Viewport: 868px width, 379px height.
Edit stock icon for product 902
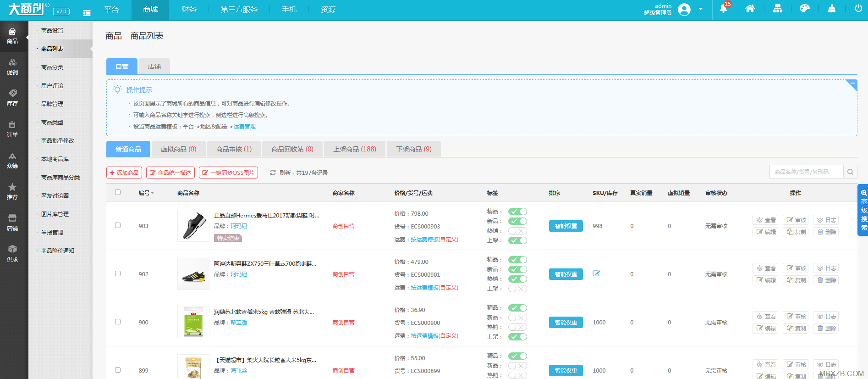596,274
